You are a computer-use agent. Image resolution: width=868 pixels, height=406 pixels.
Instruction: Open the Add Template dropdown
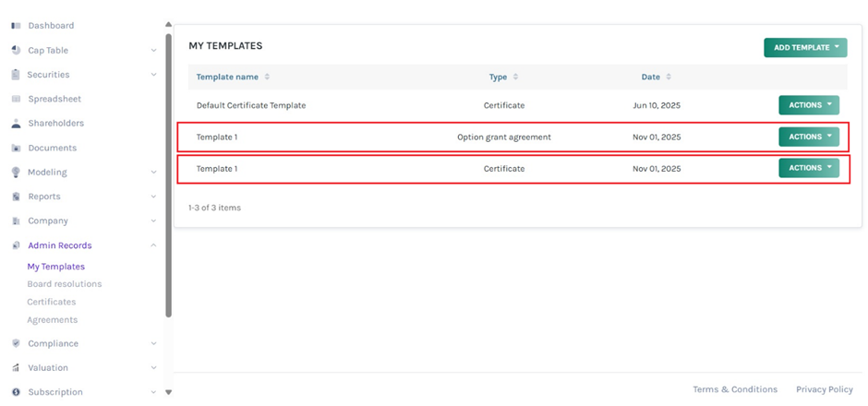click(804, 48)
